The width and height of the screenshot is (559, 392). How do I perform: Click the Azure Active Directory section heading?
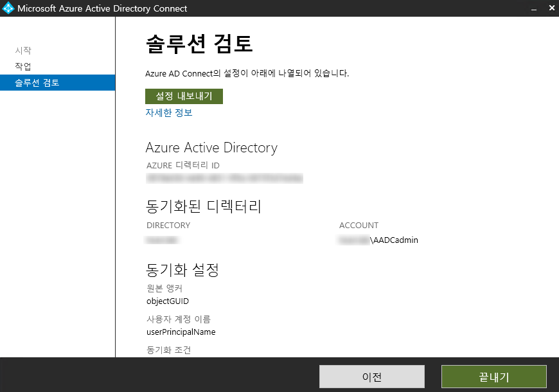point(211,148)
